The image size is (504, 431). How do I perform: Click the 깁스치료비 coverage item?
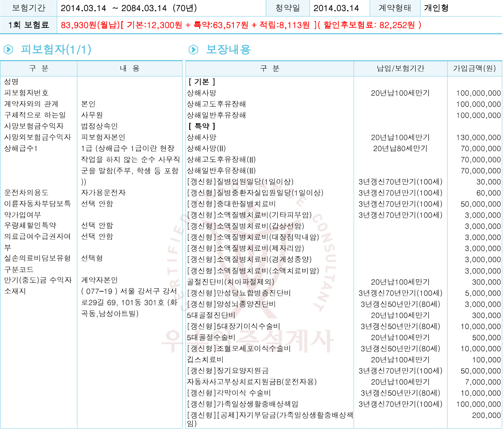click(205, 360)
